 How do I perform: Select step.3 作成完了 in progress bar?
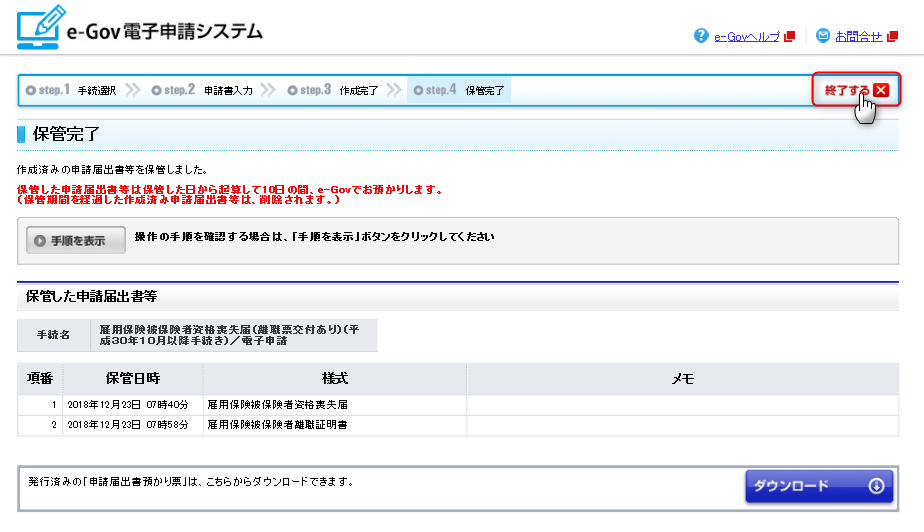(333, 90)
